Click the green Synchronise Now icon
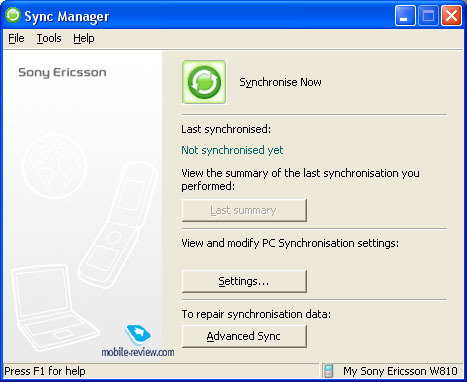 tap(204, 82)
